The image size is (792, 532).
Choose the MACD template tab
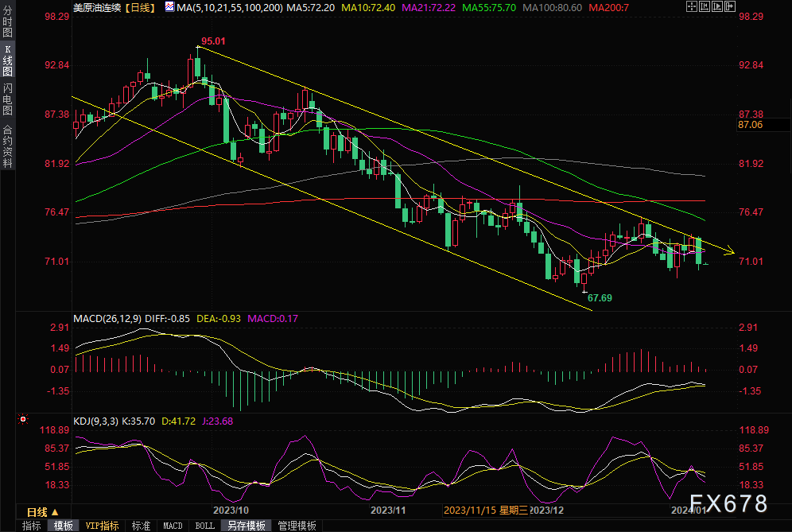173,526
